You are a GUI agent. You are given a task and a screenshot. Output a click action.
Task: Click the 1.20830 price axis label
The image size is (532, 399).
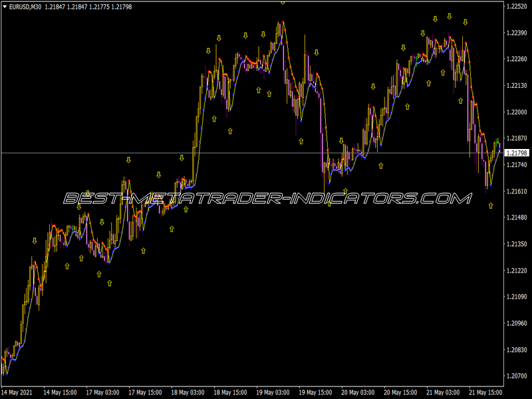point(517,350)
